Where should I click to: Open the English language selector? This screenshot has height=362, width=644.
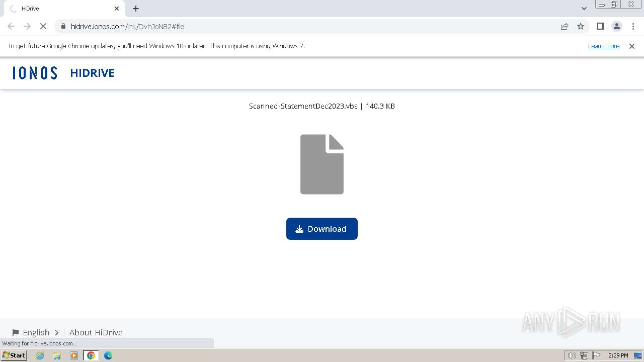coord(36,332)
